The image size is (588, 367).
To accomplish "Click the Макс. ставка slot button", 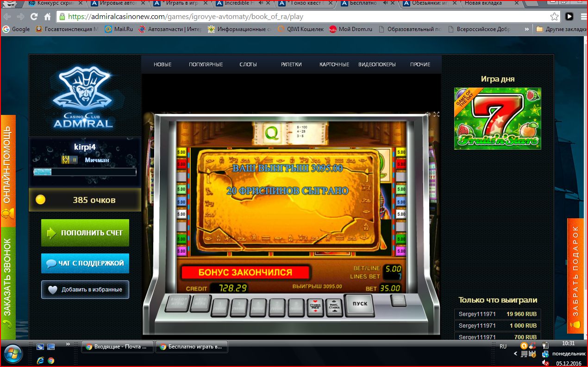I will pyautogui.click(x=334, y=307).
